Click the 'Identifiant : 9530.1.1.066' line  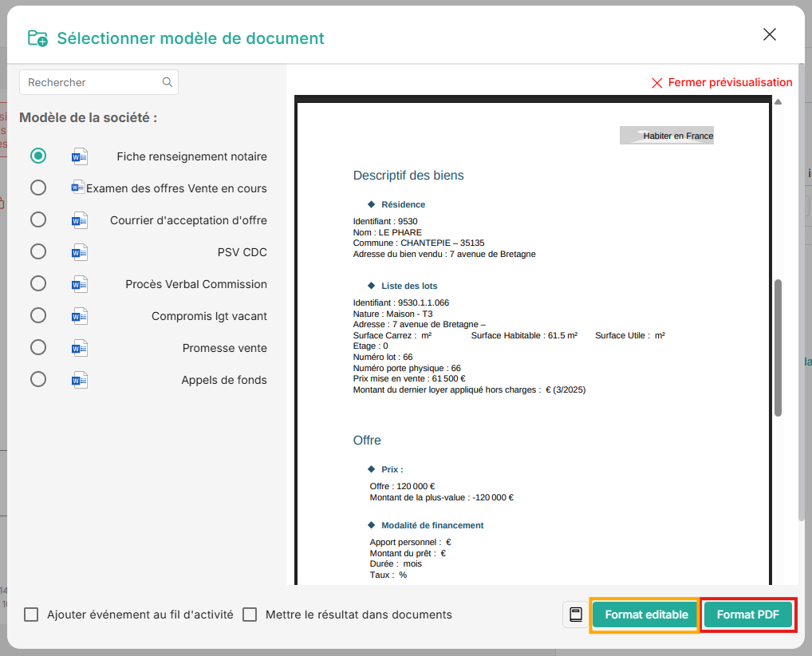[x=401, y=302]
